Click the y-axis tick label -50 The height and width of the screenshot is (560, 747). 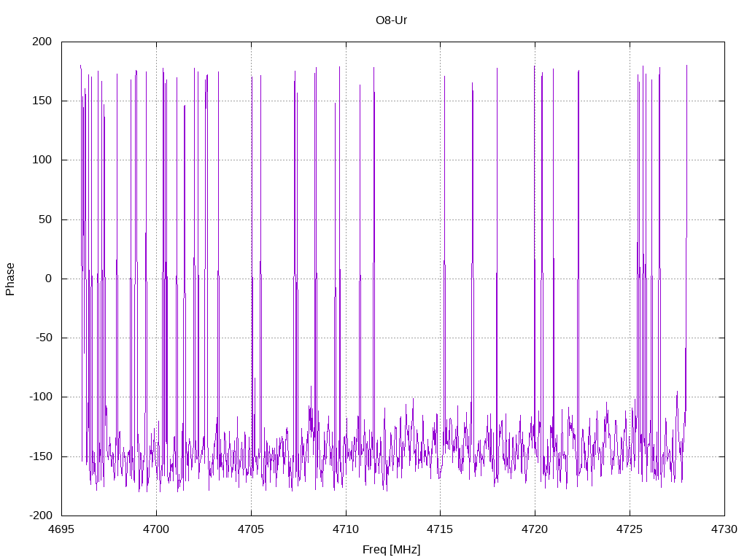pyautogui.click(x=44, y=338)
